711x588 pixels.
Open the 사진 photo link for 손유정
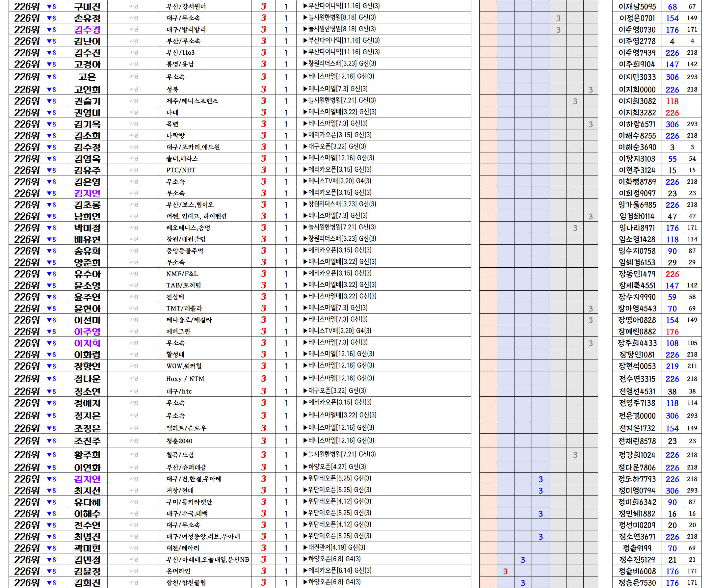click(134, 18)
